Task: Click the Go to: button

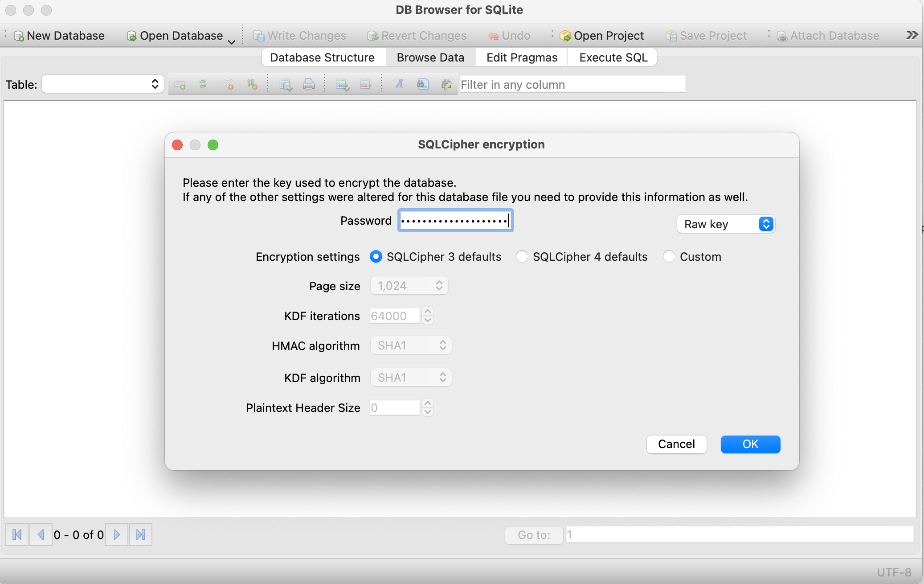Action: [534, 535]
